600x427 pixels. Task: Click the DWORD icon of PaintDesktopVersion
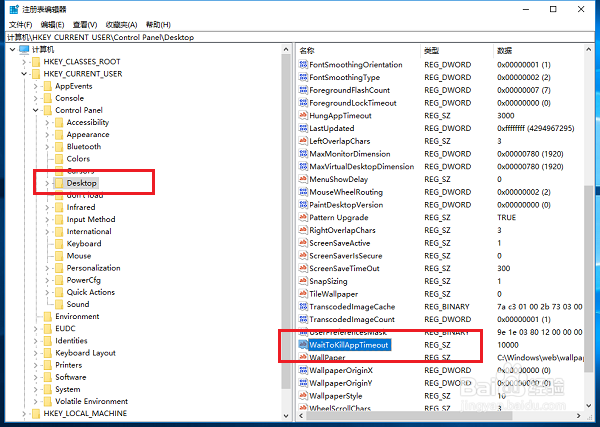[303, 205]
